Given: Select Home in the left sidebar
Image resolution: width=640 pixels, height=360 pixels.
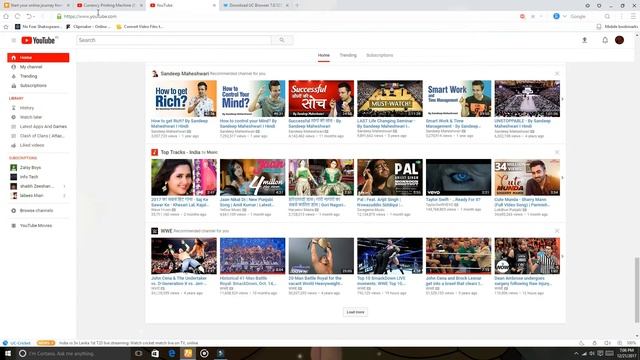Looking at the screenshot, I should click(x=38, y=58).
